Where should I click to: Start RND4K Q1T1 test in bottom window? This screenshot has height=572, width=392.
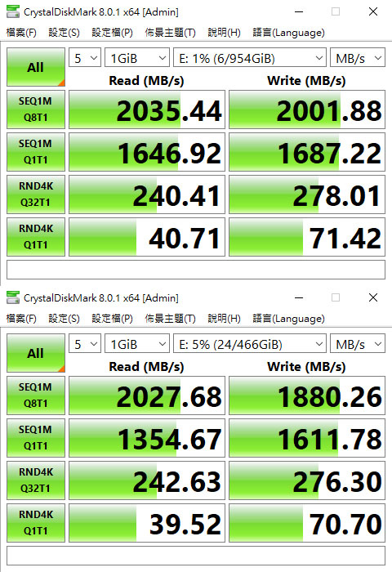pos(36,523)
